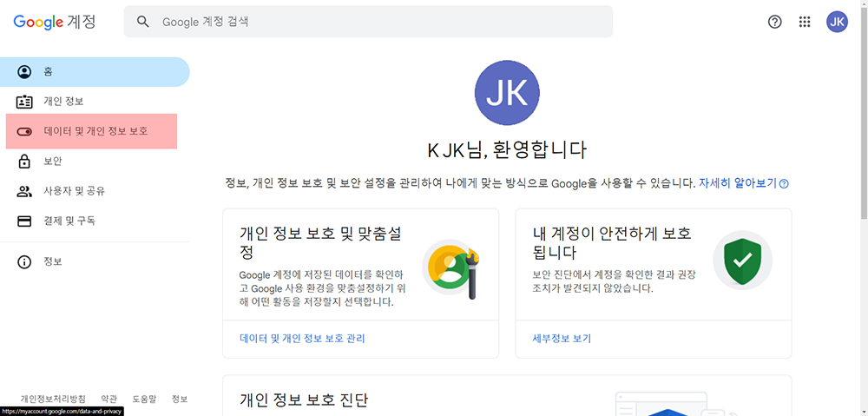868x416 pixels.
Task: Open 사용자 및 공유 in the sidebar
Action: pos(95,192)
